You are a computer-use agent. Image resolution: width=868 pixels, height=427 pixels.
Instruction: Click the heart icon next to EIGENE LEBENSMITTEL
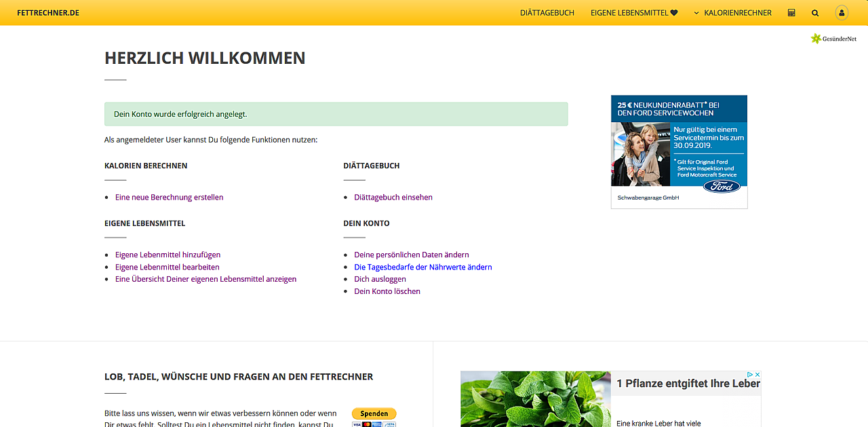(x=675, y=12)
